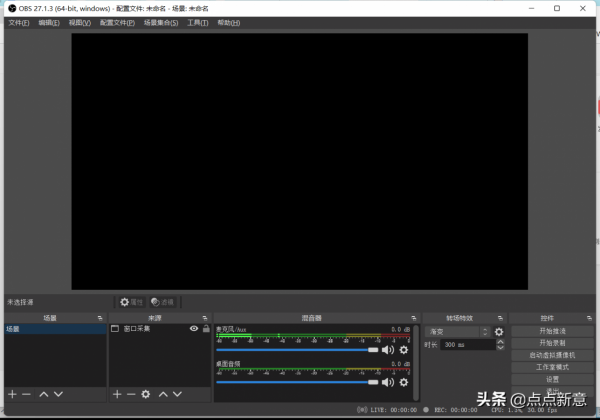The image size is (600, 420).
Task: Open the 工具(T) menu
Action: [x=198, y=22]
